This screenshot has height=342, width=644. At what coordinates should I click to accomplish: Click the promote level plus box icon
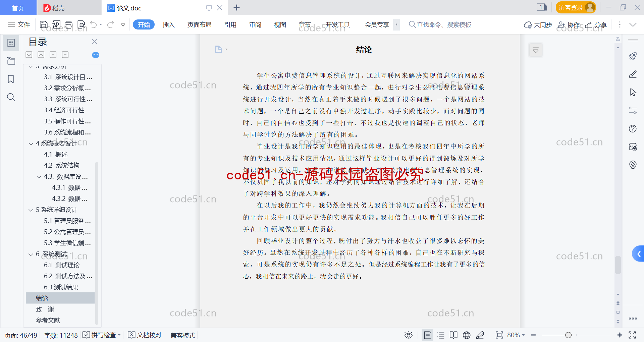tap(53, 55)
